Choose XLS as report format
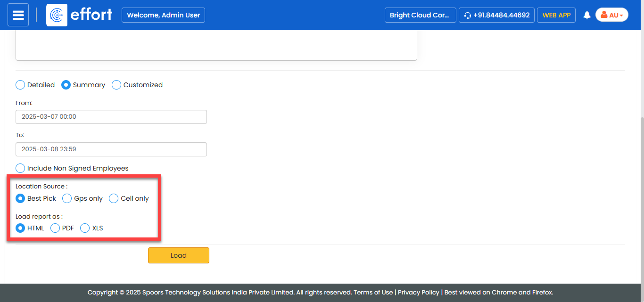644x302 pixels. pos(85,228)
